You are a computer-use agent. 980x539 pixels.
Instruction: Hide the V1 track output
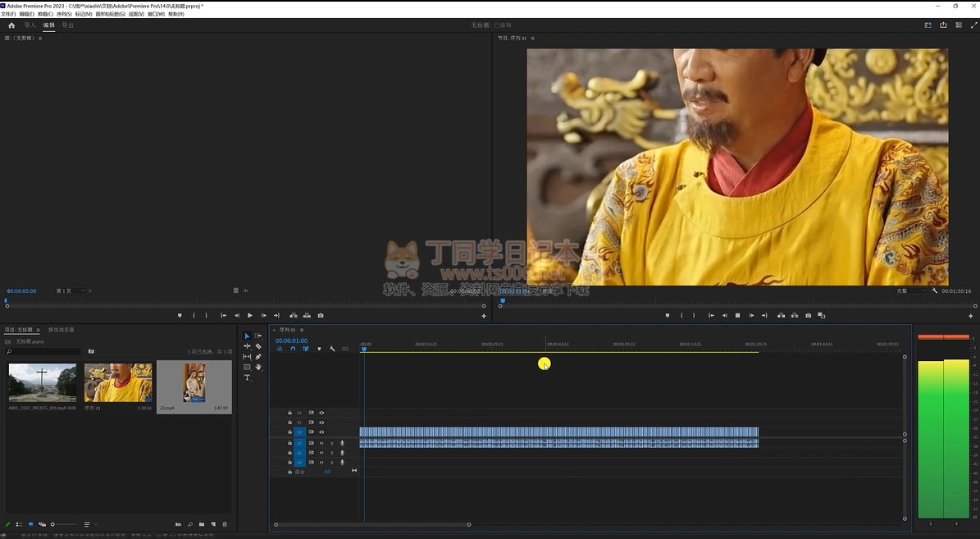click(x=321, y=432)
